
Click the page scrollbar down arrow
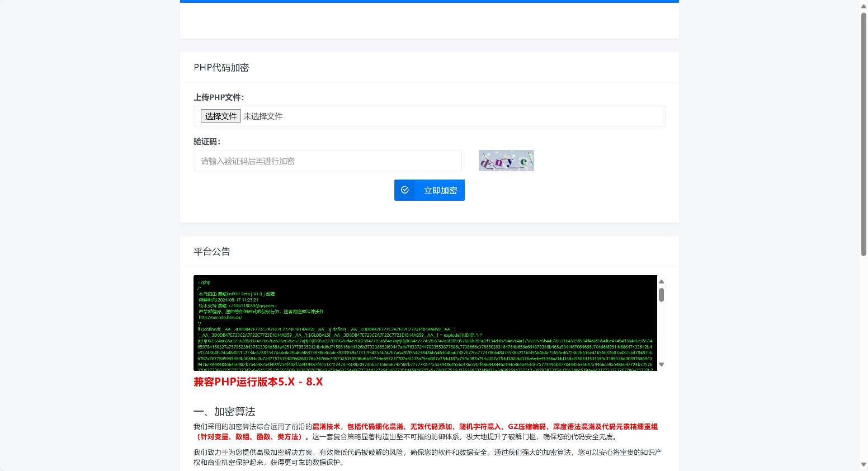pyautogui.click(x=864, y=465)
